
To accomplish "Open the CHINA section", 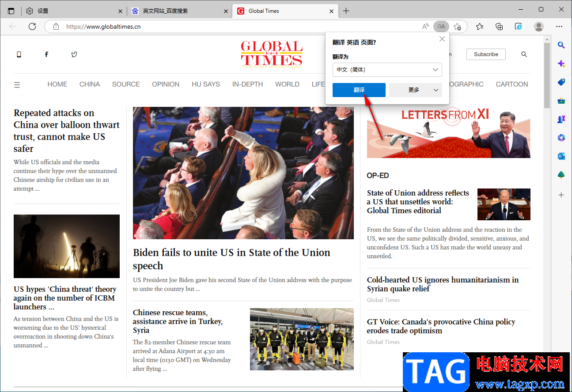I will pos(90,84).
